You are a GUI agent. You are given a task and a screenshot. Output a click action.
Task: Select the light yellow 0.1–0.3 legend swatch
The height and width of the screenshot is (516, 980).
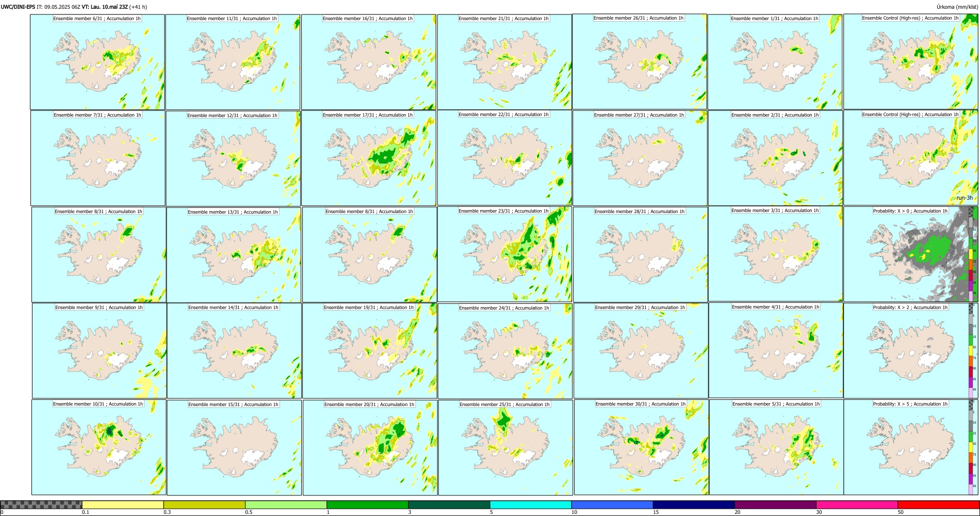pos(123,505)
